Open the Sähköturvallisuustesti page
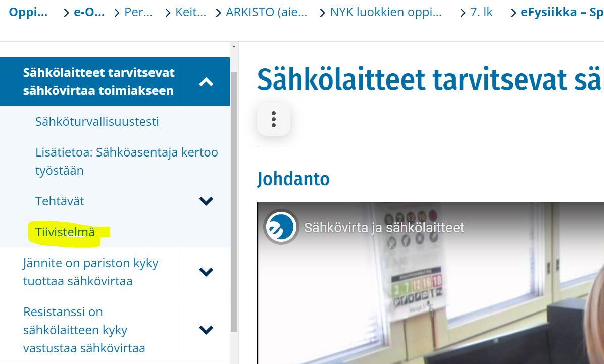 pyautogui.click(x=97, y=122)
